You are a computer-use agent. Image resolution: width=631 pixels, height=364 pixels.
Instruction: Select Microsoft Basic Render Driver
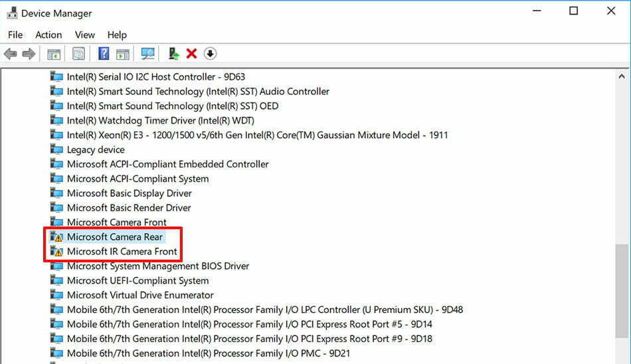129,207
